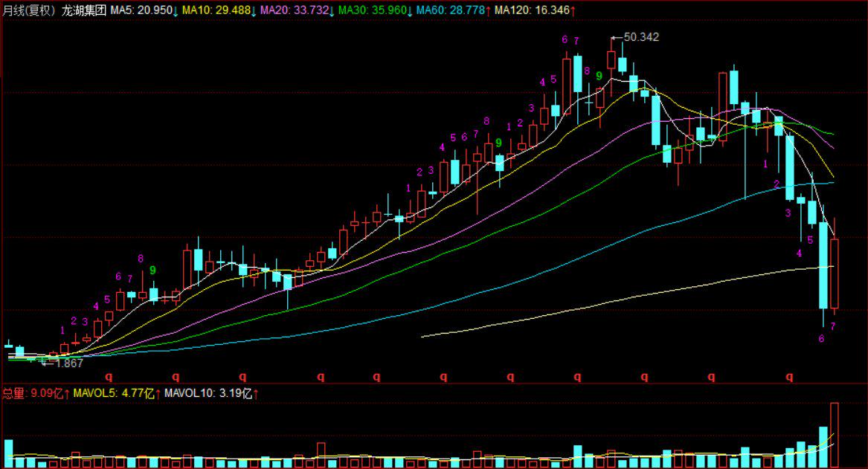868x469 pixels.
Task: Click the up arrow after the MA60 value
Action: [x=488, y=11]
